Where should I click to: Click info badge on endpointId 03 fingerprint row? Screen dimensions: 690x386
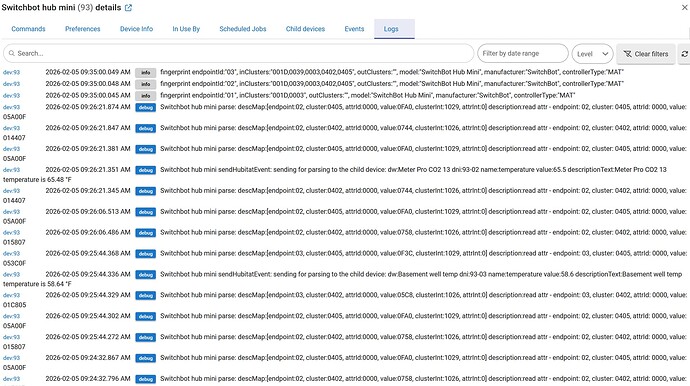[x=146, y=72]
